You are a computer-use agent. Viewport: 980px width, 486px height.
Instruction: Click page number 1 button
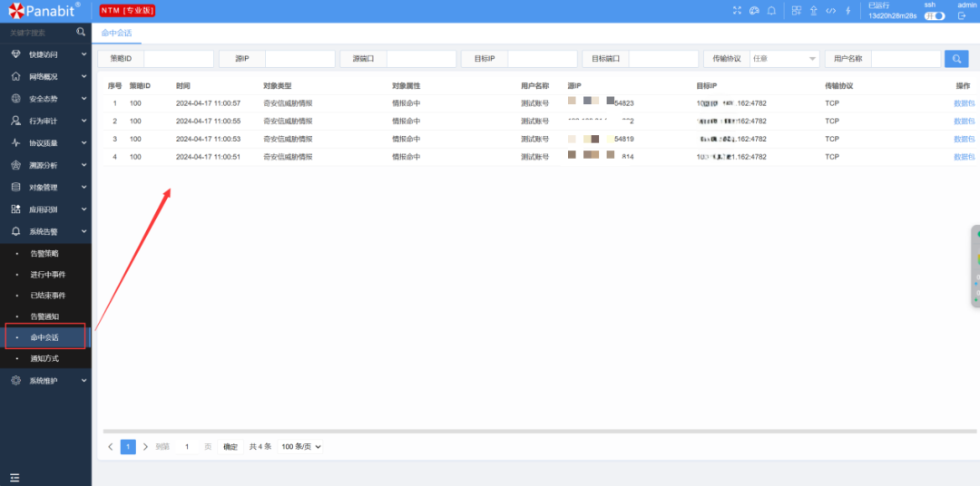[128, 447]
